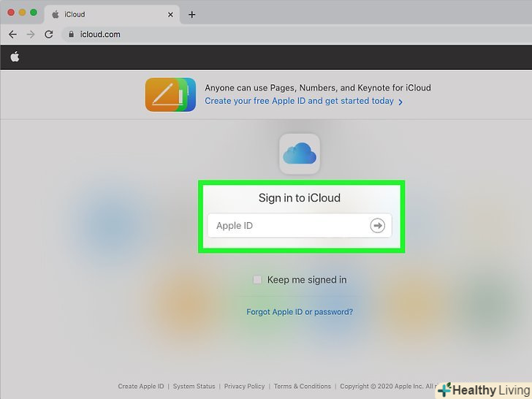Click the icloud.com address bar
The width and height of the screenshot is (532, 399).
point(295,34)
